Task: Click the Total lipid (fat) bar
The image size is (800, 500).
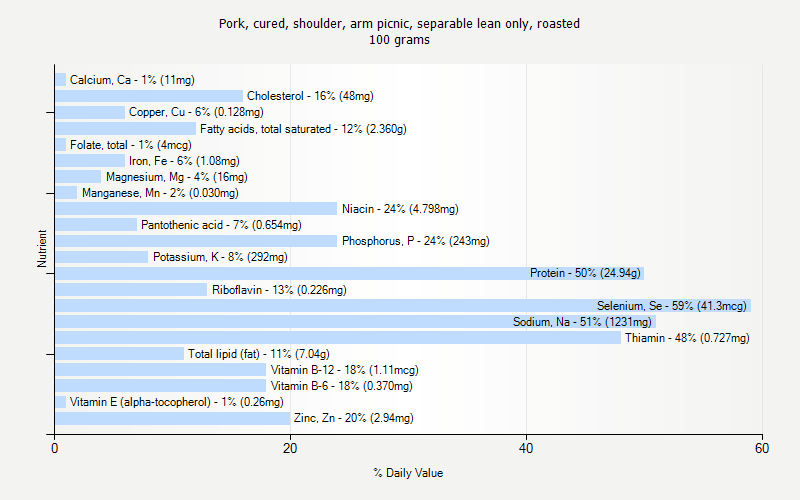Action: tap(119, 354)
